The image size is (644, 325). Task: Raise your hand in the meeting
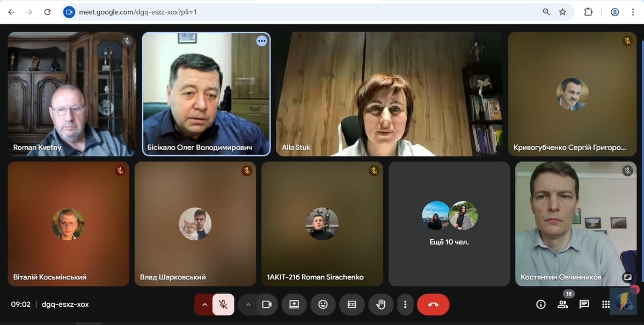[380, 304]
